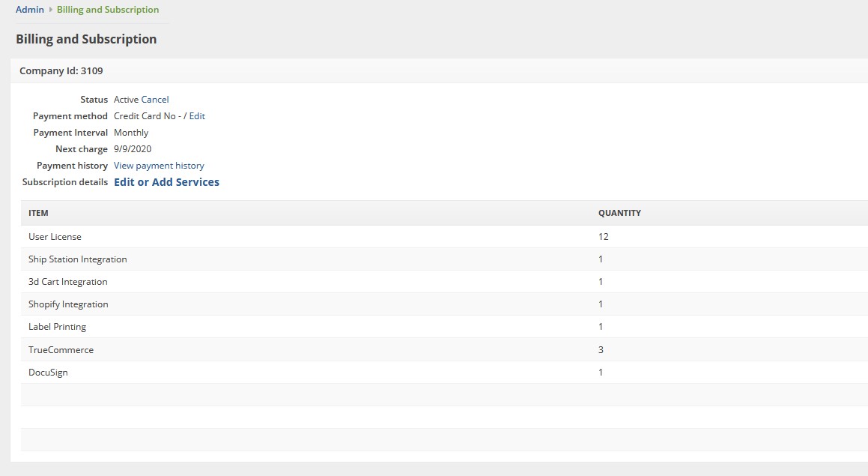868x476 pixels.
Task: Click the QUANTITY column header
Action: (619, 213)
